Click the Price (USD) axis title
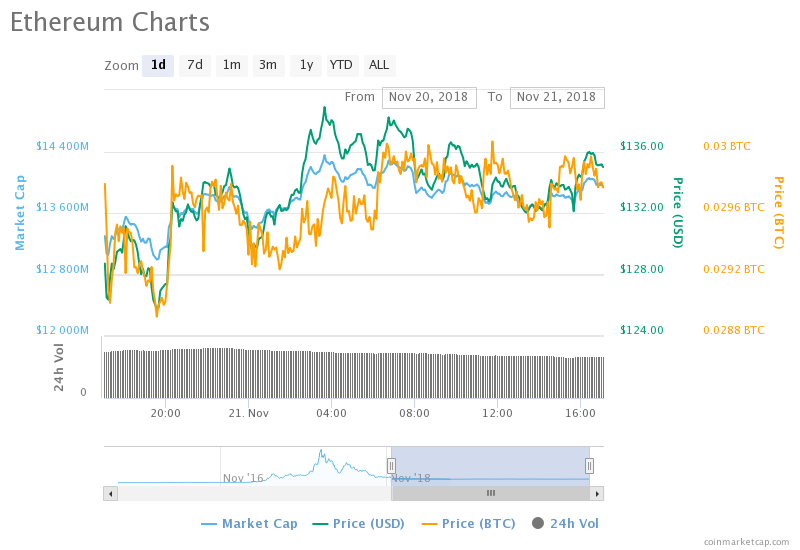 (x=678, y=213)
